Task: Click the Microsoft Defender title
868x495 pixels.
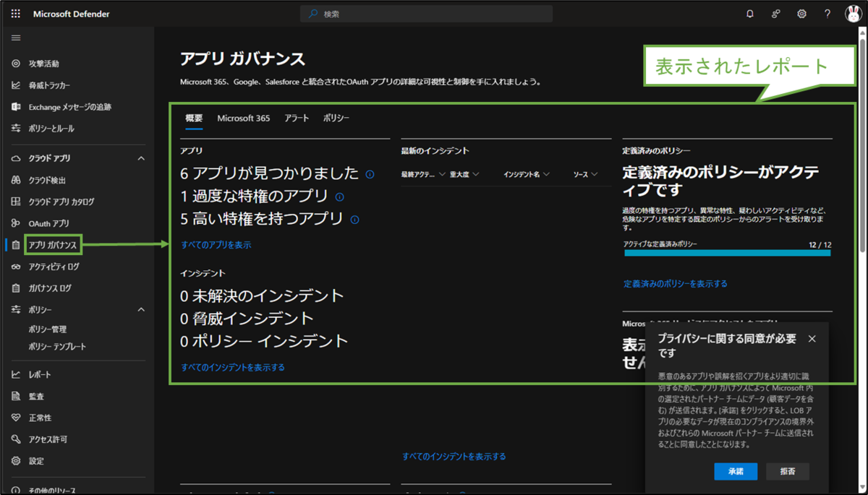Action: 71,14
